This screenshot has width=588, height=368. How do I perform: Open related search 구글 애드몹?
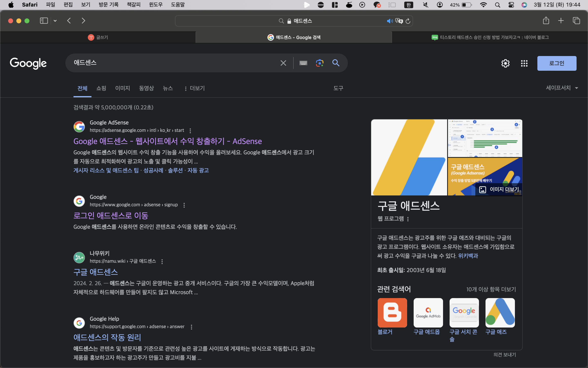tap(428, 316)
